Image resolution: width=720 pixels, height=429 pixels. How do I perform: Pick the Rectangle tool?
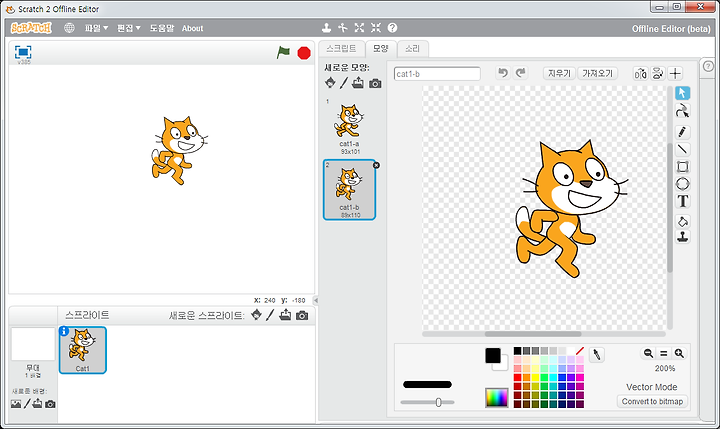pos(682,167)
